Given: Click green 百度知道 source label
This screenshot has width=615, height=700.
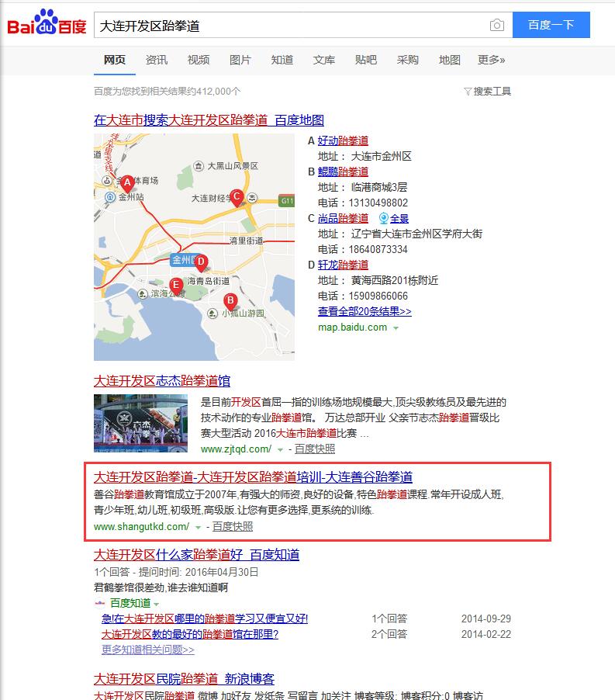Looking at the screenshot, I should click(130, 603).
